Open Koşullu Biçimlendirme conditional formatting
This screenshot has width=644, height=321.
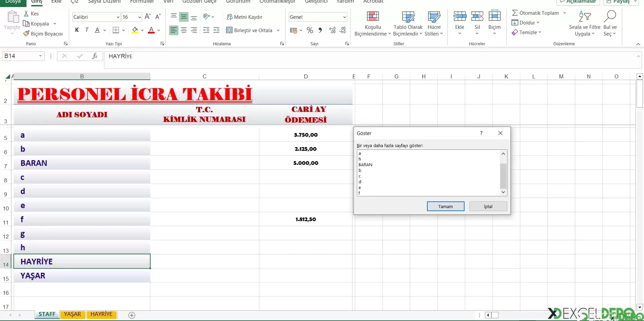point(373,23)
